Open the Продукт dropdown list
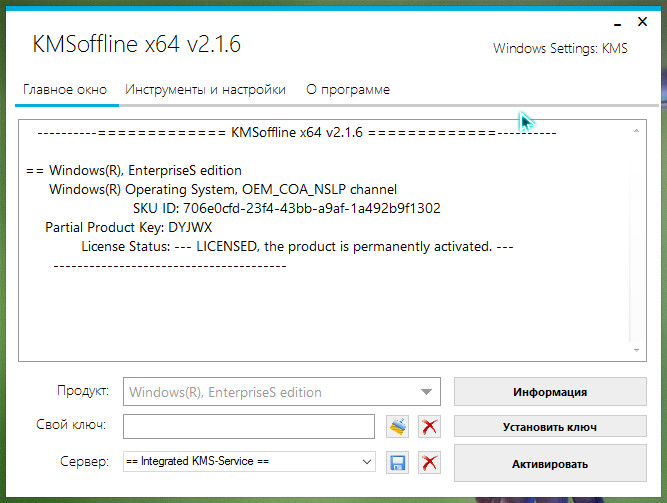Screen dimensions: 667x503 [x=427, y=392]
